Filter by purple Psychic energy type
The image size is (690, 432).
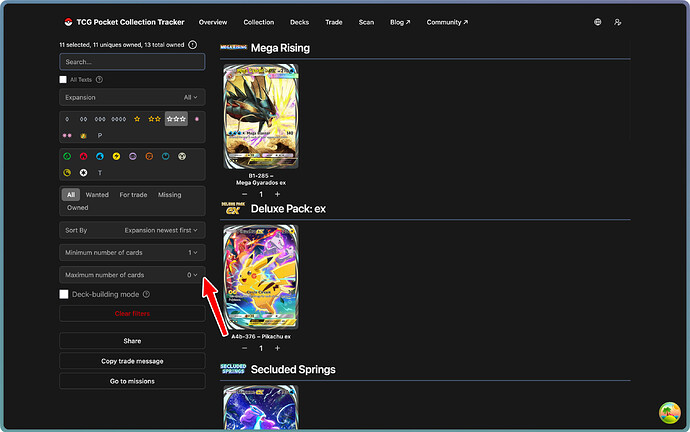(x=132, y=156)
